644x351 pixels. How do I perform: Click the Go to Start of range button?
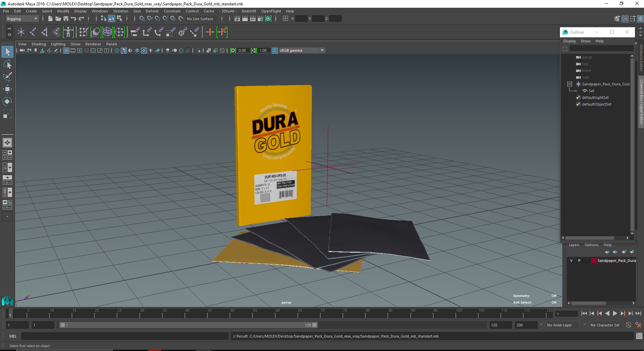click(584, 313)
